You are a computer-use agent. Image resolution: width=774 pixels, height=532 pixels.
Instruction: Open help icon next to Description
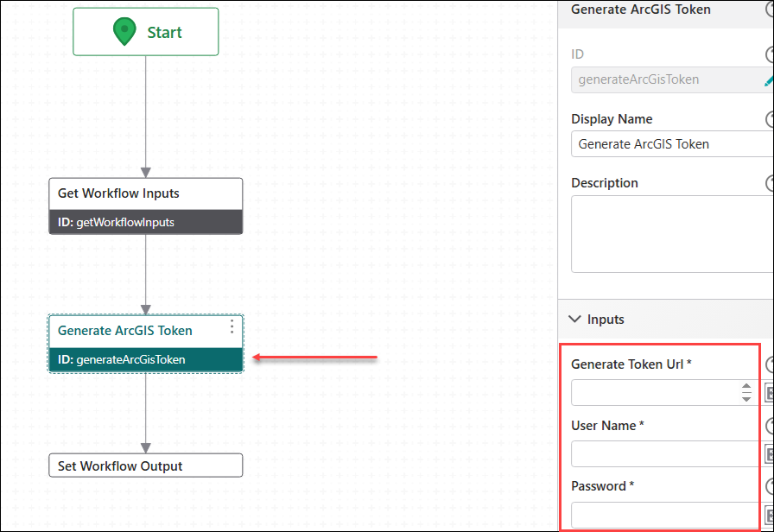point(771,183)
